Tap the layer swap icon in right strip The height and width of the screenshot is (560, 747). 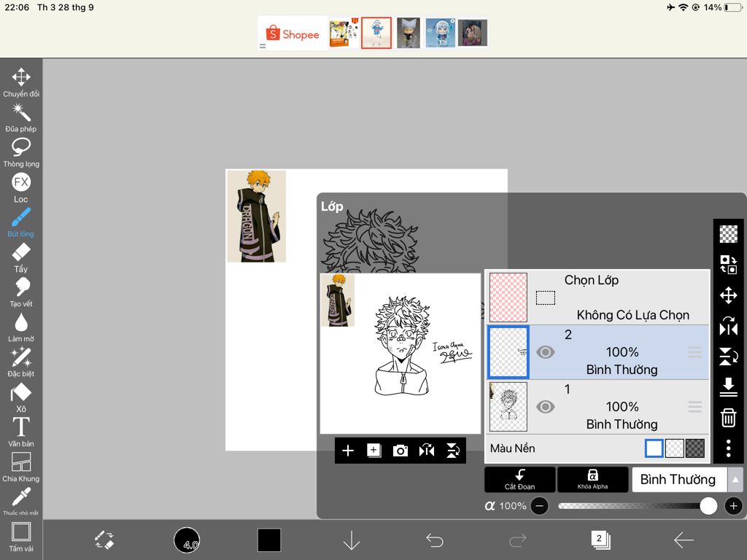[x=729, y=264]
